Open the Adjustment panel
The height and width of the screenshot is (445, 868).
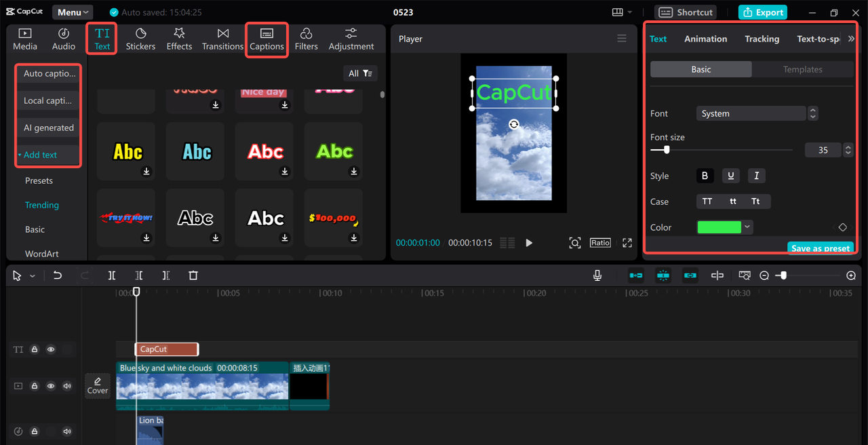pos(351,39)
